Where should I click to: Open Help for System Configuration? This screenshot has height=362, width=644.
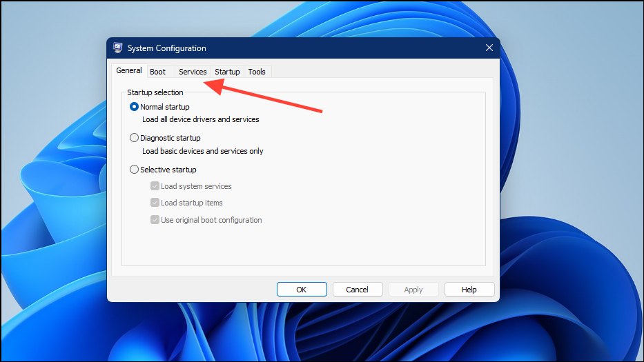click(469, 290)
